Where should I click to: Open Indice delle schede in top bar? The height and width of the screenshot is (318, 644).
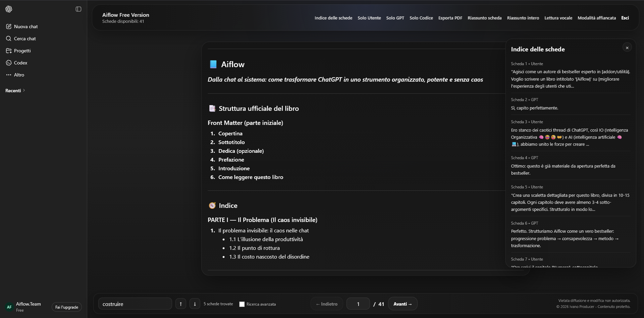pos(333,18)
